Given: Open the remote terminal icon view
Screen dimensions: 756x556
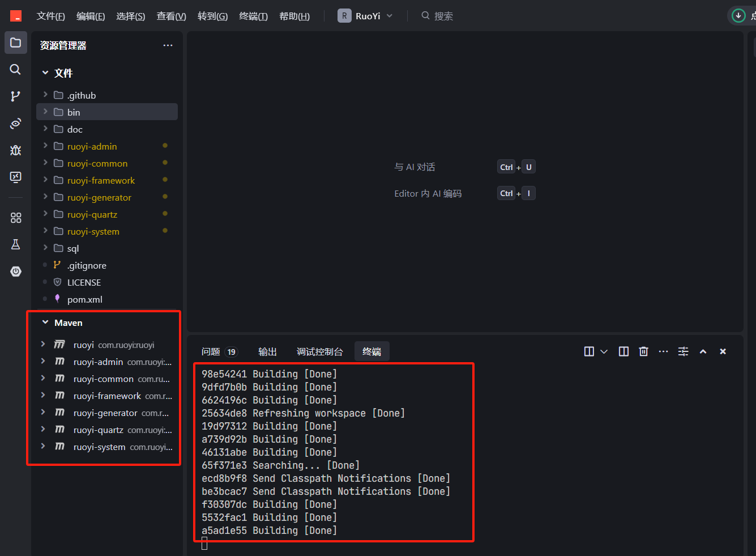Looking at the screenshot, I should coord(15,177).
